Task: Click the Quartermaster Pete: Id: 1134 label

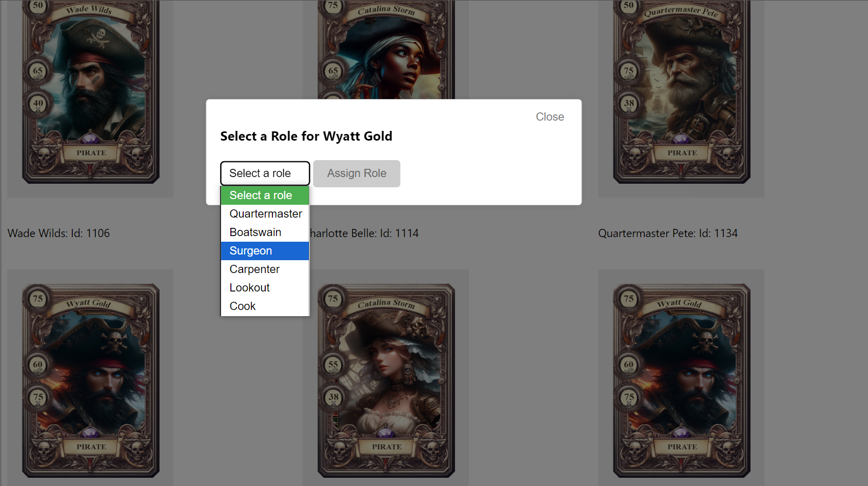Action: [x=667, y=234]
